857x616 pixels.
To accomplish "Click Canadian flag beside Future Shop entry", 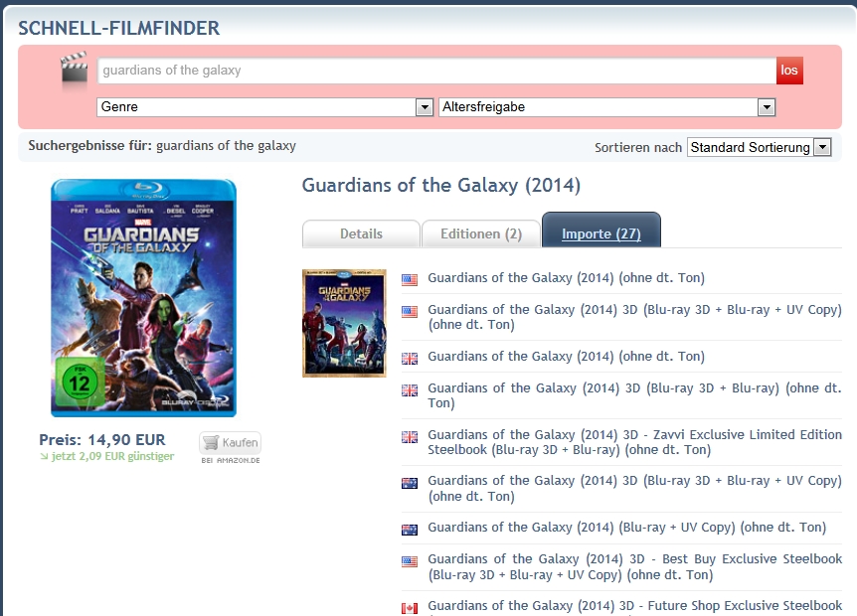I will click(x=410, y=608).
